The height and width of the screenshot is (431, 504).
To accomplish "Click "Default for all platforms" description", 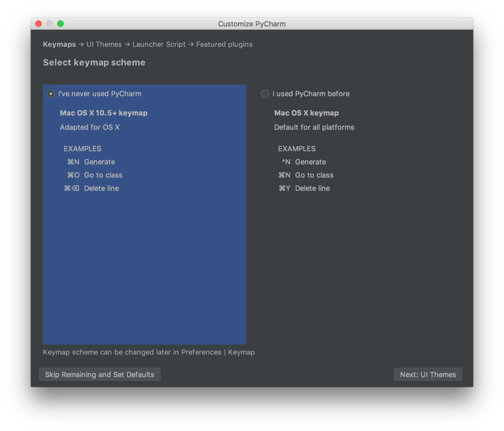I will (x=314, y=128).
